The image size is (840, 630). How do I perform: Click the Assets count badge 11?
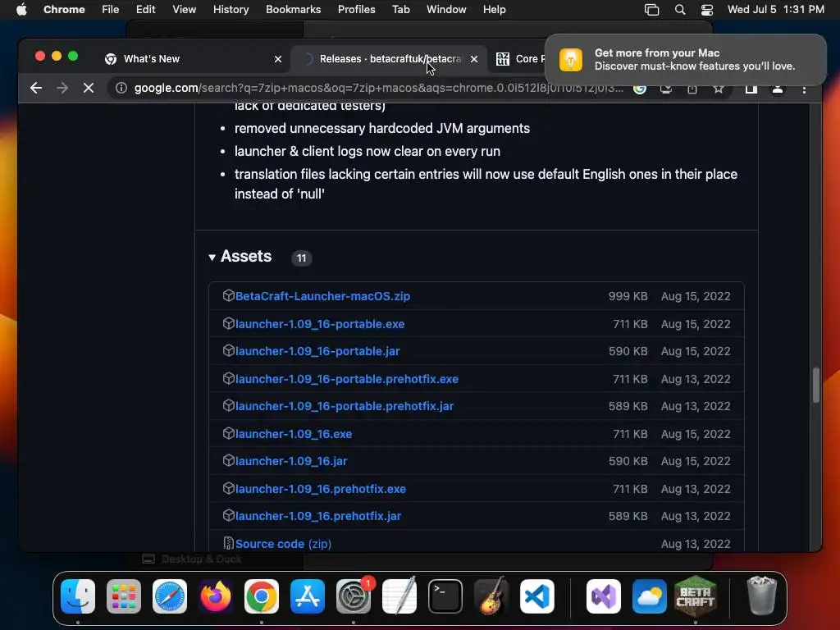(302, 258)
